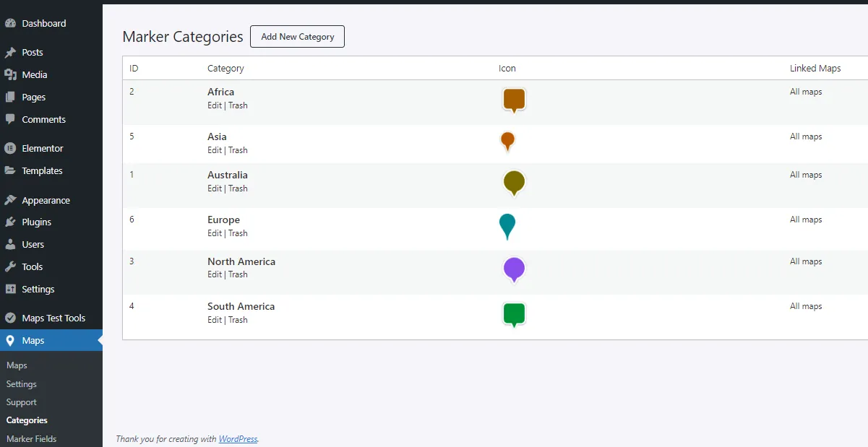Click the Dashboard gauge icon
Viewport: 868px width, 447px height.
pyautogui.click(x=10, y=23)
